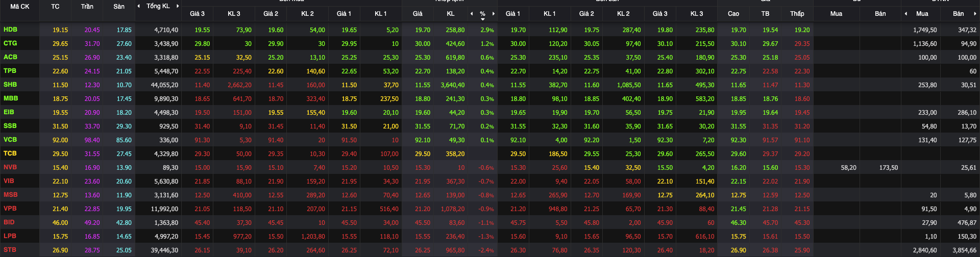Select HDB foreign buy value 1,749,50
The width and height of the screenshot is (980, 257).
[x=925, y=30]
